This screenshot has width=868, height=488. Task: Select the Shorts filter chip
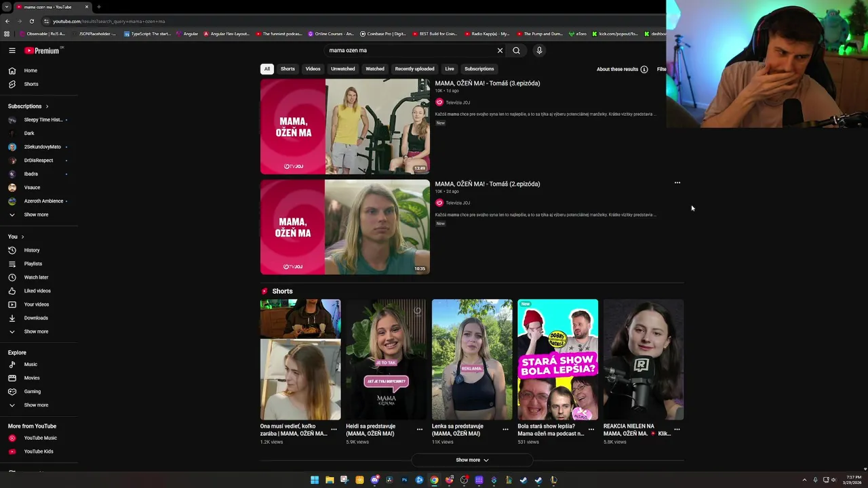(x=288, y=68)
